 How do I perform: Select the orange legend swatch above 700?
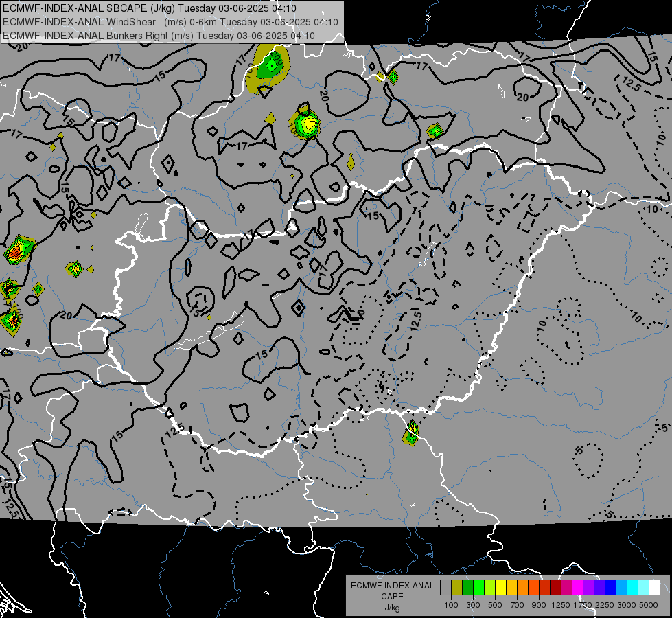522,587
